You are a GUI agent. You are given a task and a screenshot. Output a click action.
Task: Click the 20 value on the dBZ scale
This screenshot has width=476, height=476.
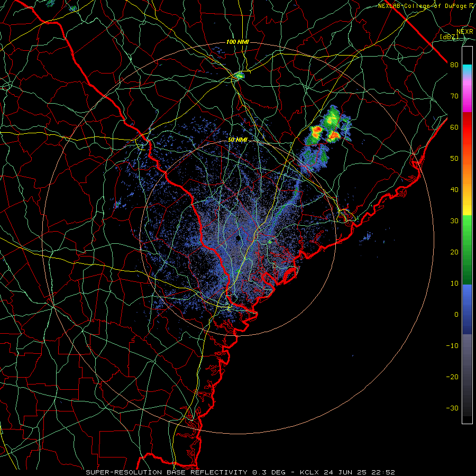pyautogui.click(x=454, y=252)
